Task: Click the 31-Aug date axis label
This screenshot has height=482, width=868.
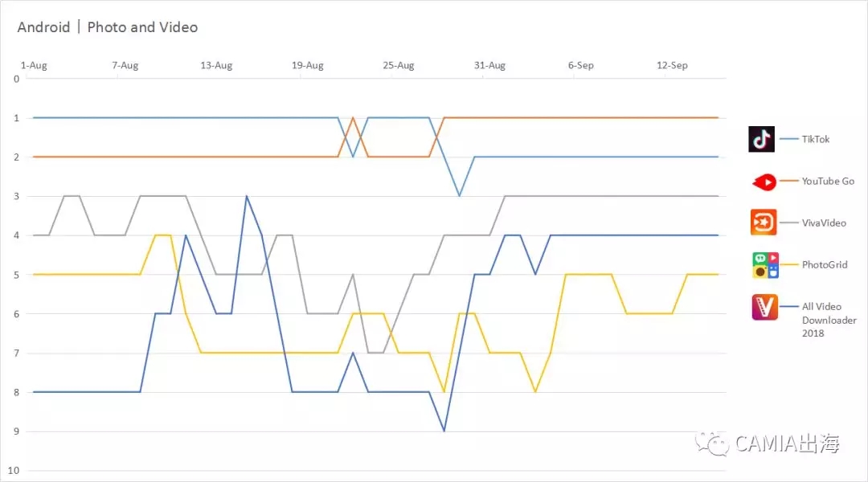Action: (489, 65)
